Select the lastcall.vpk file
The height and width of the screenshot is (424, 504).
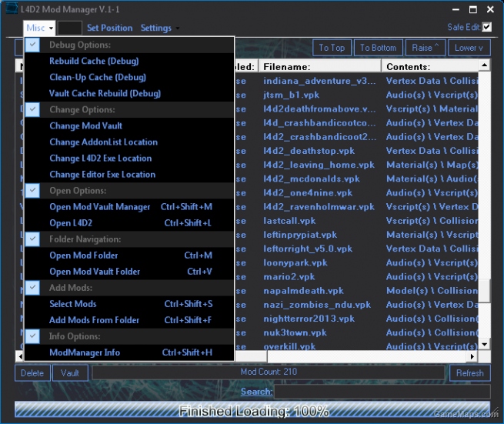click(x=289, y=221)
